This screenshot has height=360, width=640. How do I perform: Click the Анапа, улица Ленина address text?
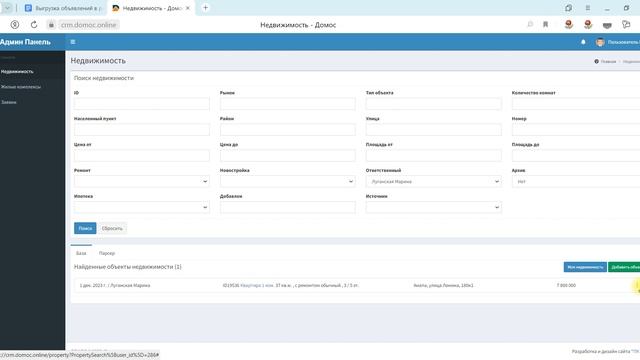pos(443,285)
